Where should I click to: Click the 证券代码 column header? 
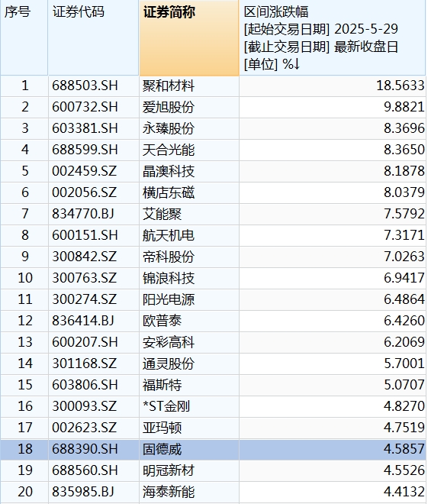coord(93,38)
